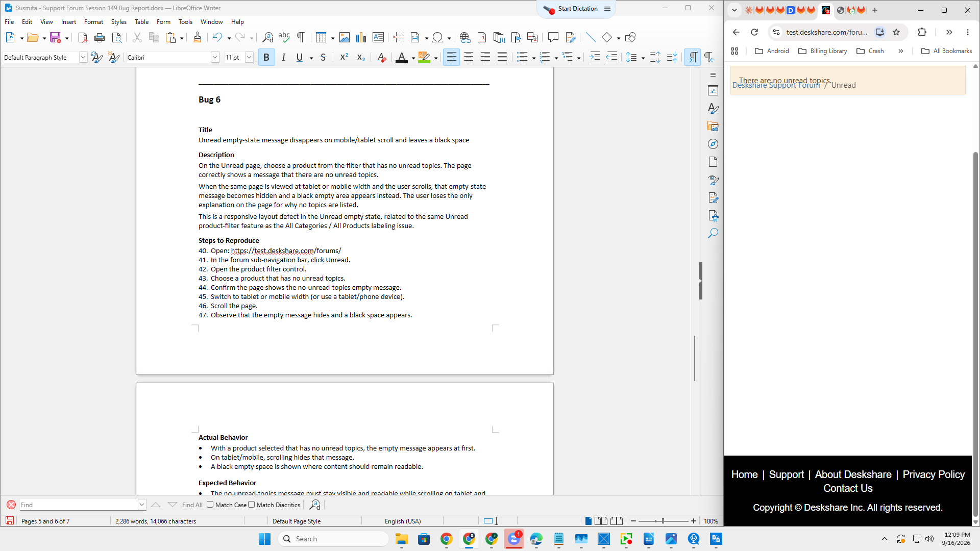Export document as PDF
Screen dimensions: 980x551
83,37
